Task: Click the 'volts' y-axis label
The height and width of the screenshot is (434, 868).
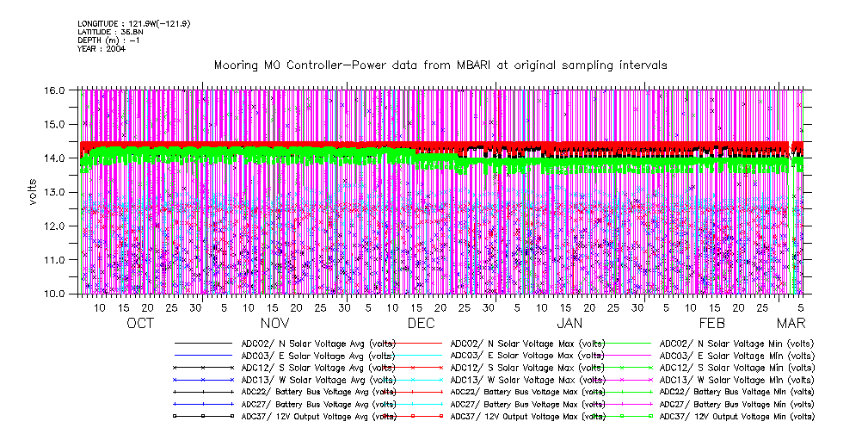Action: coord(34,191)
